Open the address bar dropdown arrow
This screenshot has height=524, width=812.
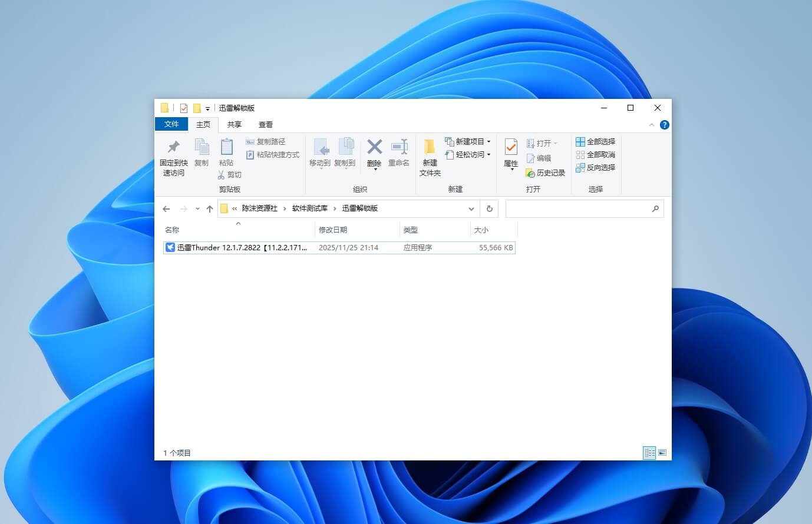pos(471,208)
